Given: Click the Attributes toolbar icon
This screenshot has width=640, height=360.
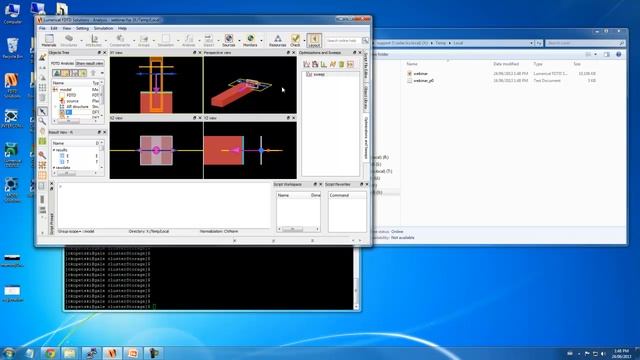Looking at the screenshot, I should tap(94, 40).
